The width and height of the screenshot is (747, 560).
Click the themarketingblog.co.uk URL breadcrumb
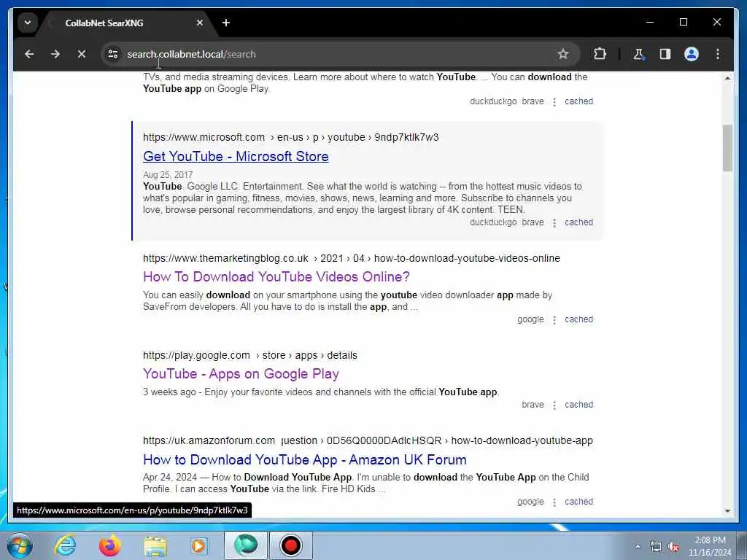[352, 258]
